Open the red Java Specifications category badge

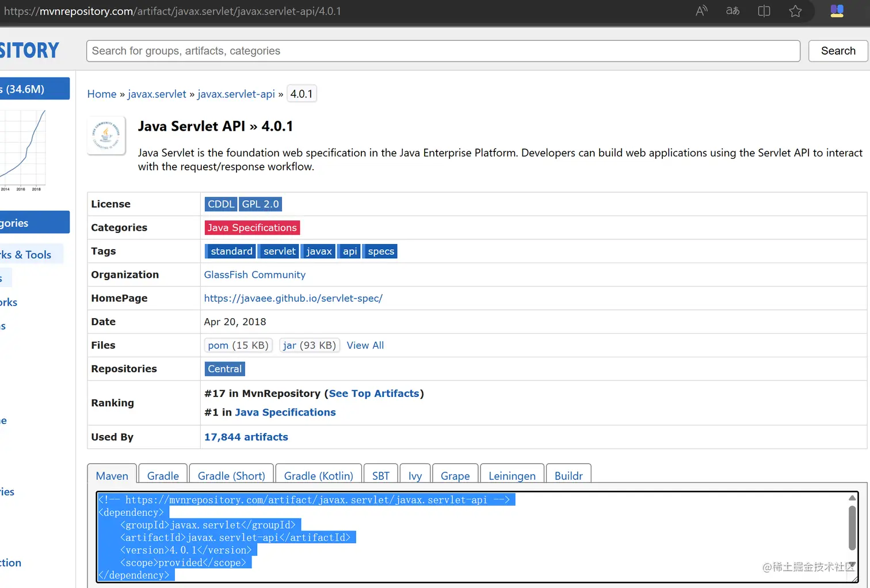pos(252,228)
